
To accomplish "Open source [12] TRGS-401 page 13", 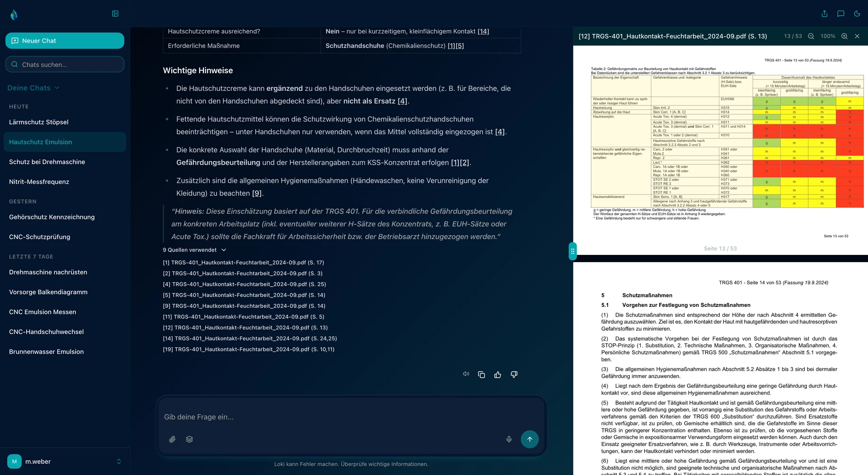I will point(245,328).
